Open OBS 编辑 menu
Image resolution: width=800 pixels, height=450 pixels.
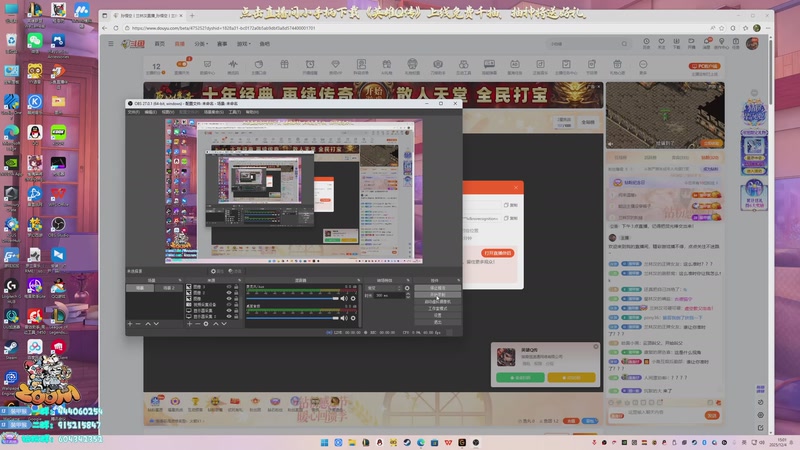pos(151,112)
